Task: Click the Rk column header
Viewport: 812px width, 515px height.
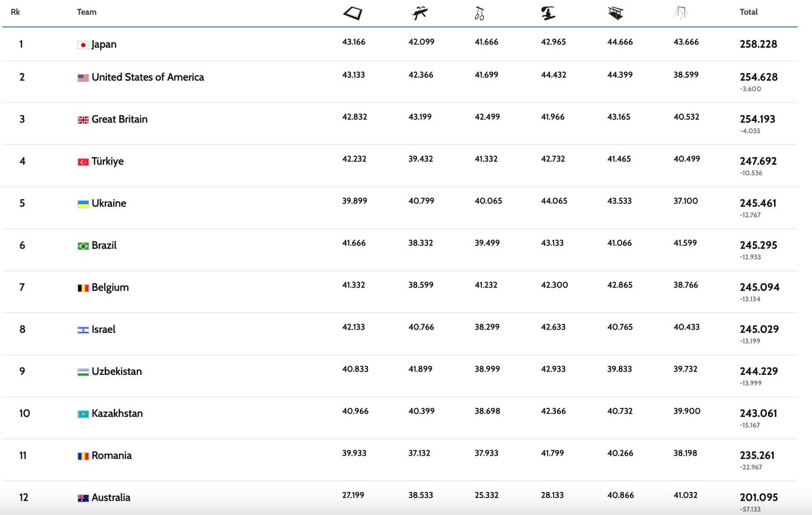Action: [15, 12]
